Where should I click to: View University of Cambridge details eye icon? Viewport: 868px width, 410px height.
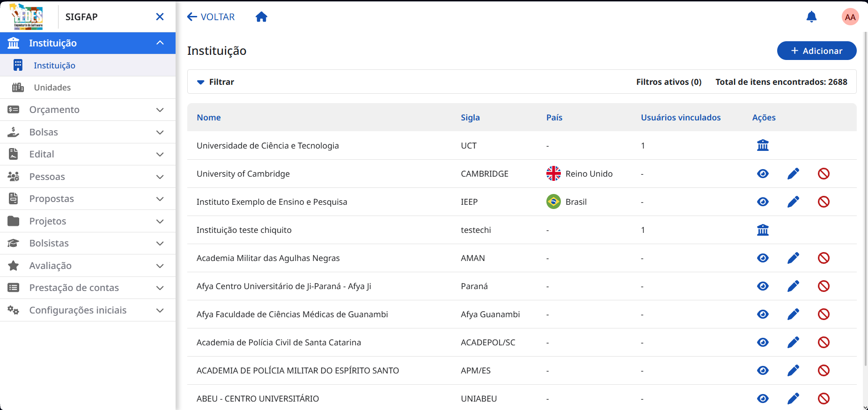[763, 173]
